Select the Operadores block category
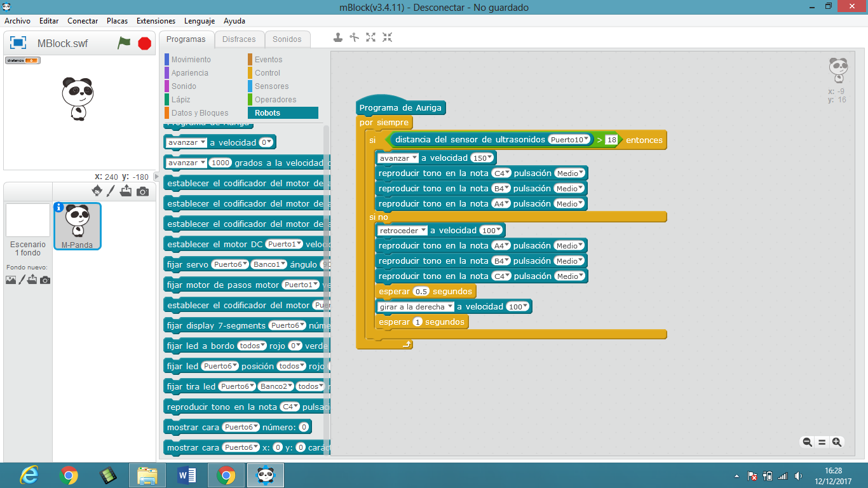The width and height of the screenshot is (868, 488). (275, 100)
